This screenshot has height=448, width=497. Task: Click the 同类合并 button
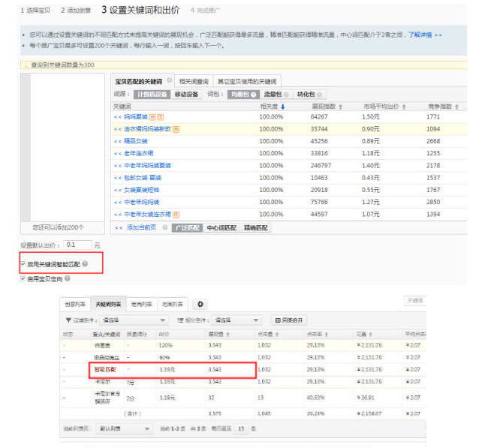(x=290, y=320)
